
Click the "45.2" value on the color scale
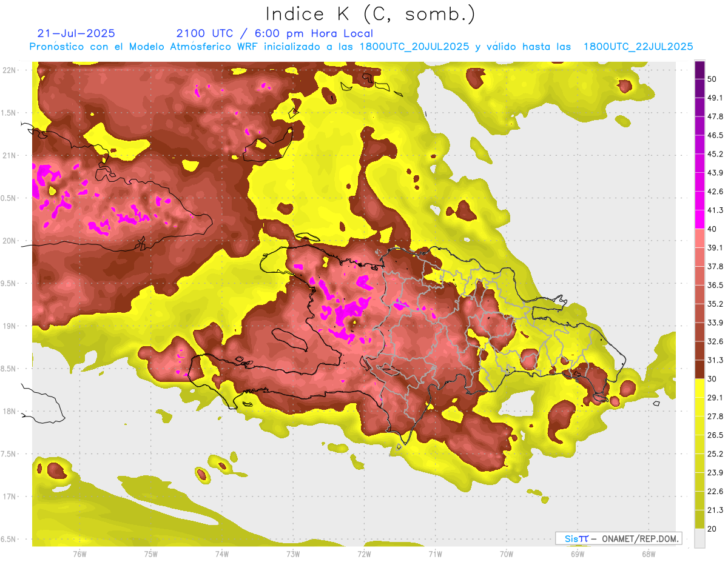(x=715, y=154)
